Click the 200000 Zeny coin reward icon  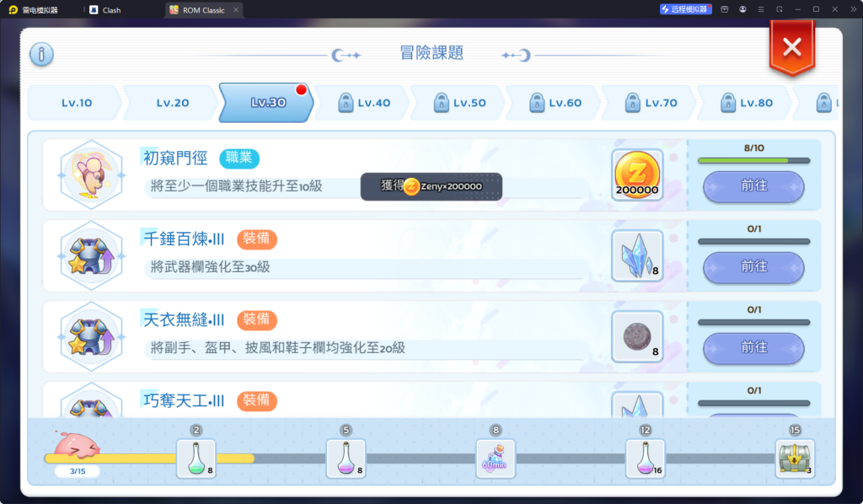point(637,175)
